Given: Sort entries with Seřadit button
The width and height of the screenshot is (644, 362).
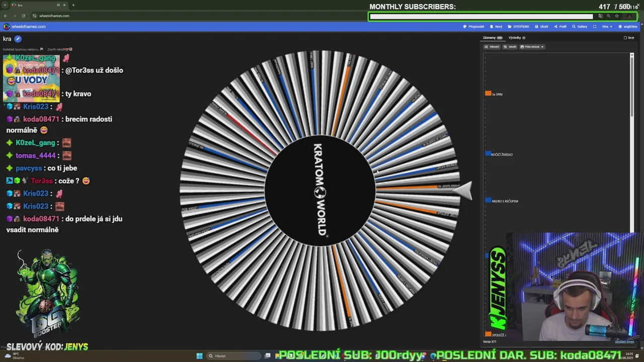Looking at the screenshot, I should click(510, 47).
